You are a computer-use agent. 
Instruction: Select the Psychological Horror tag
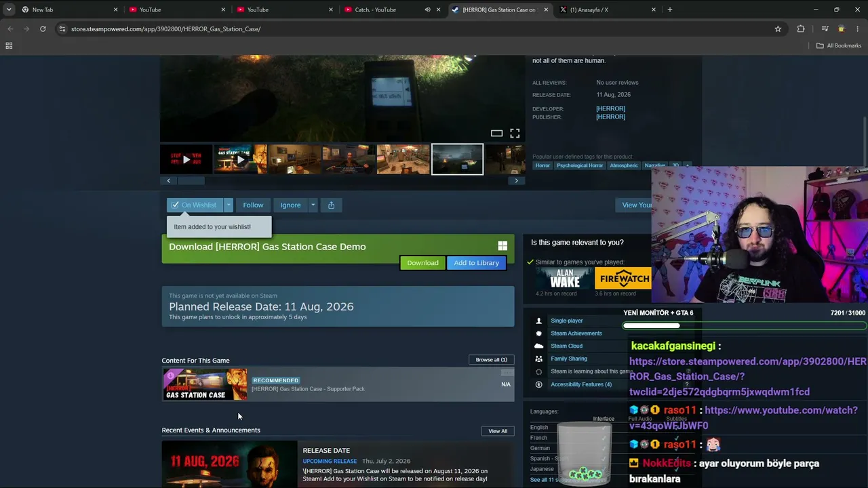click(580, 165)
